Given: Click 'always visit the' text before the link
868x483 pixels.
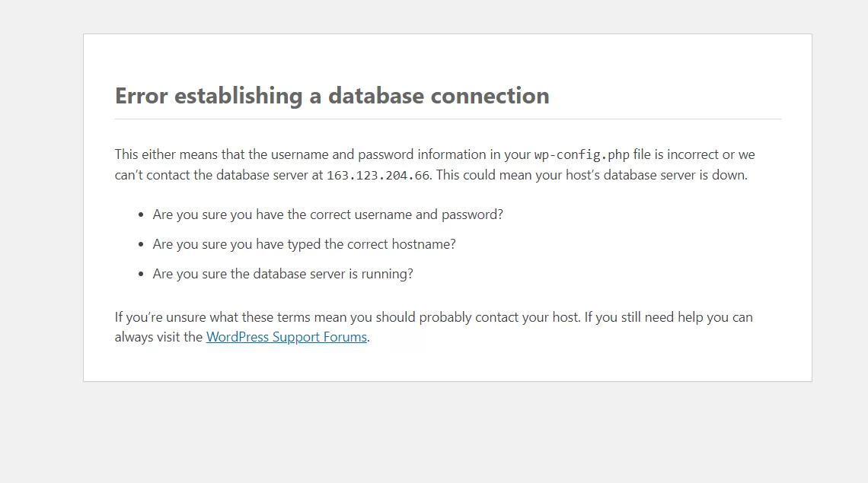Looking at the screenshot, I should [158, 337].
